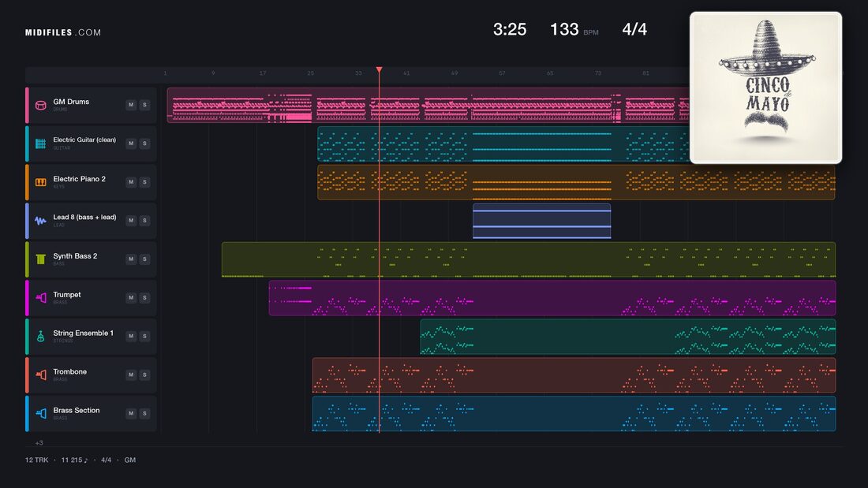This screenshot has width=868, height=488.
Task: Select the Trombone track name
Action: (x=69, y=372)
